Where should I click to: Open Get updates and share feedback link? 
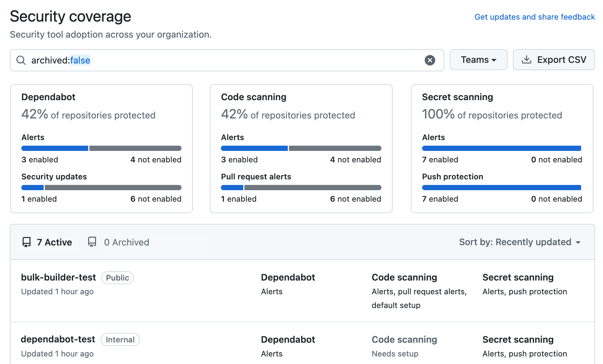tap(535, 17)
